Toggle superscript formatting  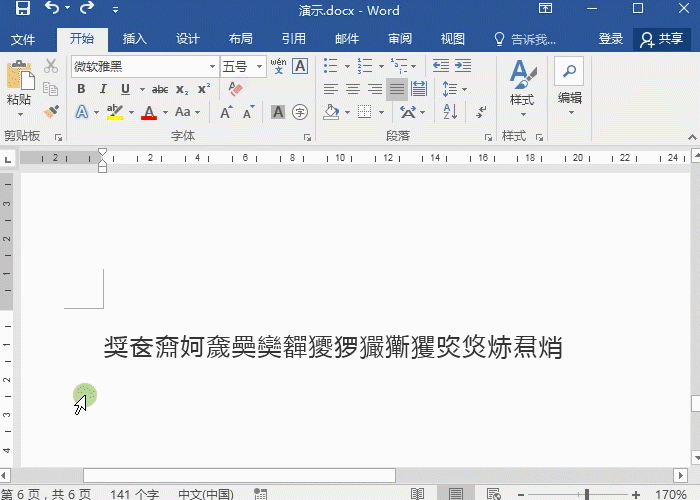pos(204,89)
